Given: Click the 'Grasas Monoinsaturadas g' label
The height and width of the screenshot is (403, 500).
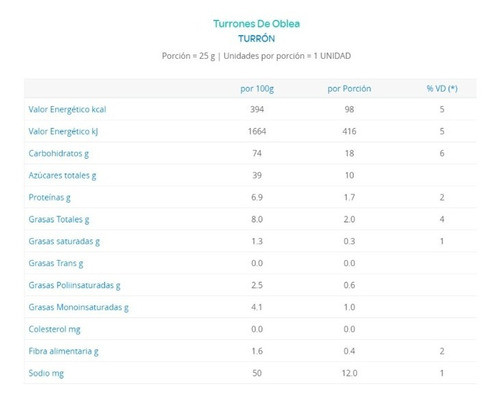Looking at the screenshot, I should 78,308.
